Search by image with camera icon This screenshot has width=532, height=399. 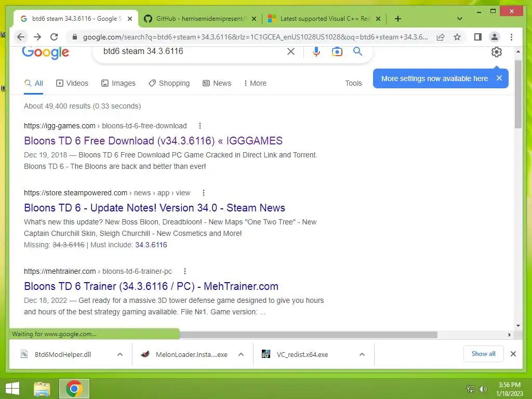(337, 51)
